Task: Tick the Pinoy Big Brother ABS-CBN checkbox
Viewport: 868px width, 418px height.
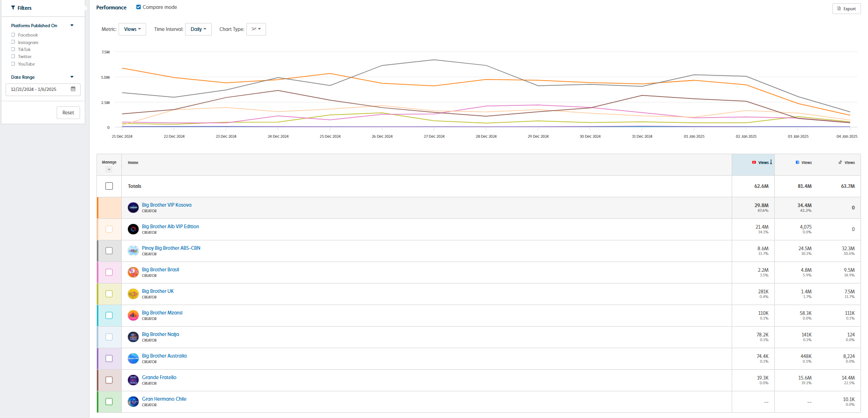Action: click(x=109, y=251)
